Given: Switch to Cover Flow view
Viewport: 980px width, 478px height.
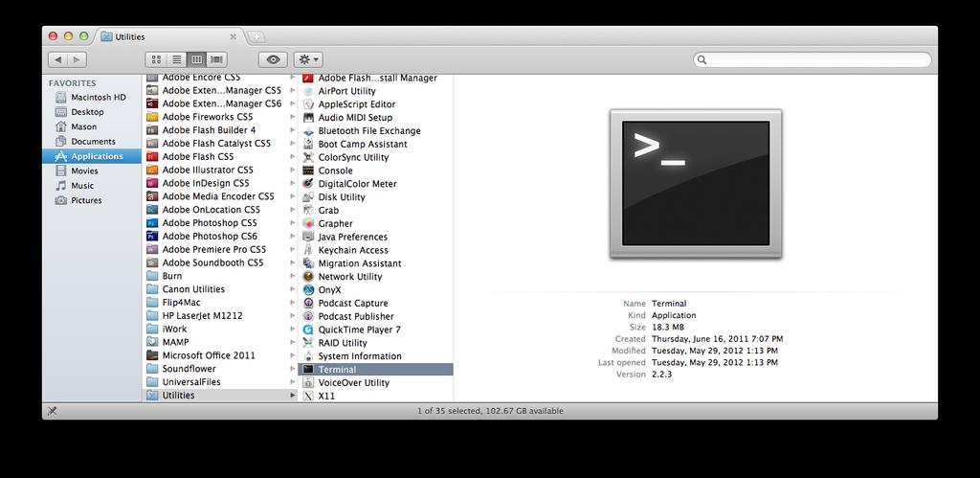Looking at the screenshot, I should (x=217, y=59).
